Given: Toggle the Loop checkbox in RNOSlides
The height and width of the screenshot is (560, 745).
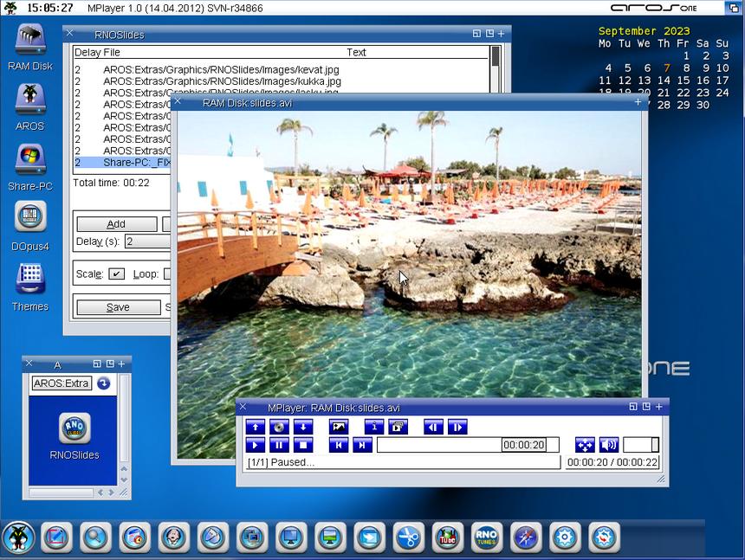Looking at the screenshot, I should [x=167, y=274].
